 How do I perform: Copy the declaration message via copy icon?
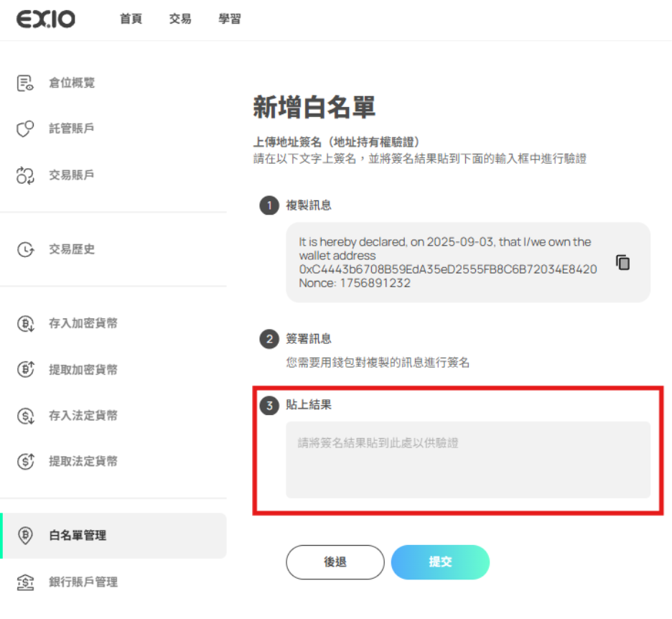click(x=622, y=262)
